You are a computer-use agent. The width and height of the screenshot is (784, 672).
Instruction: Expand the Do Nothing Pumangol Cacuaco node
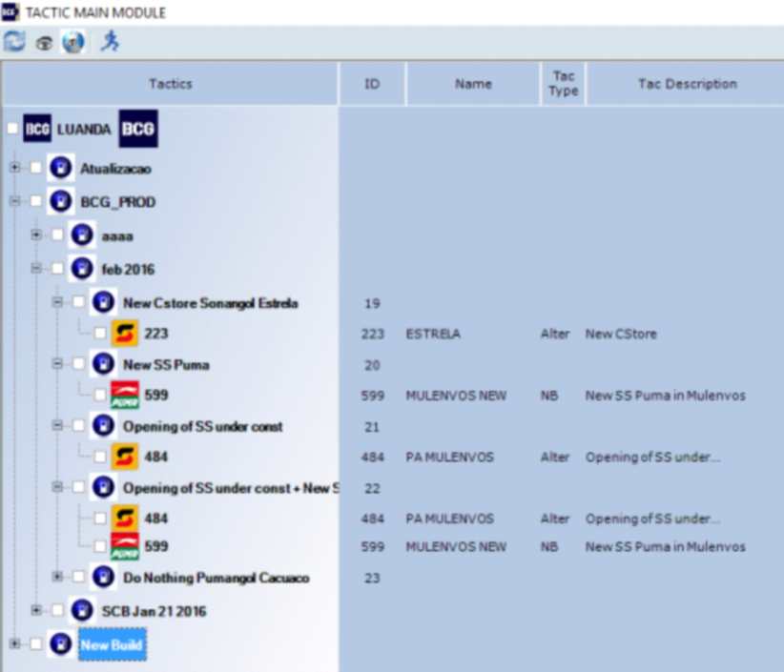click(57, 577)
